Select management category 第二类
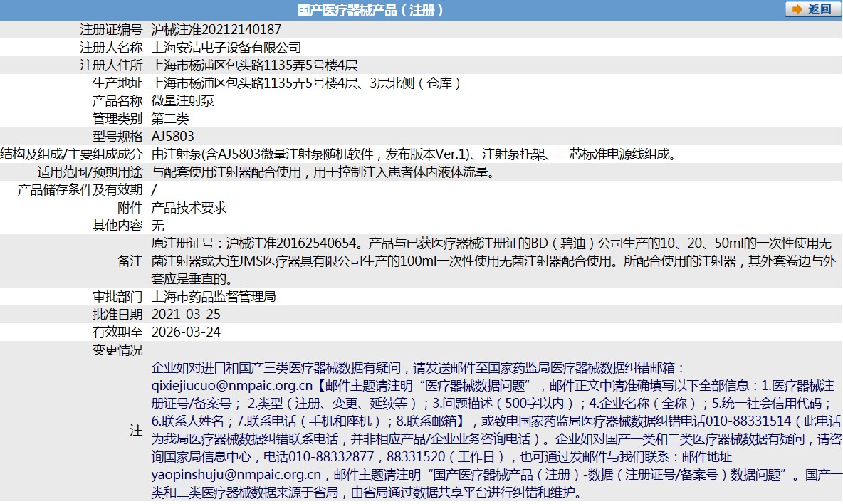Screen dimensions: 843x504 coord(170,118)
